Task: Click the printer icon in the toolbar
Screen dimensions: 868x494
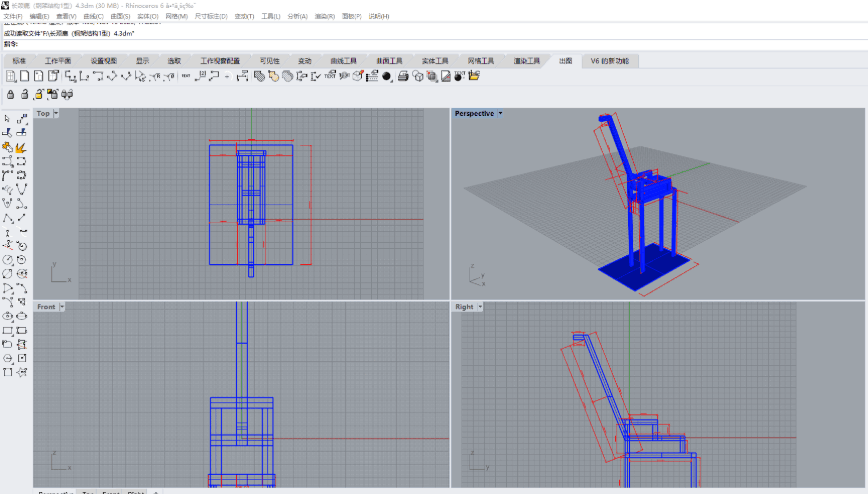Action: (x=402, y=76)
